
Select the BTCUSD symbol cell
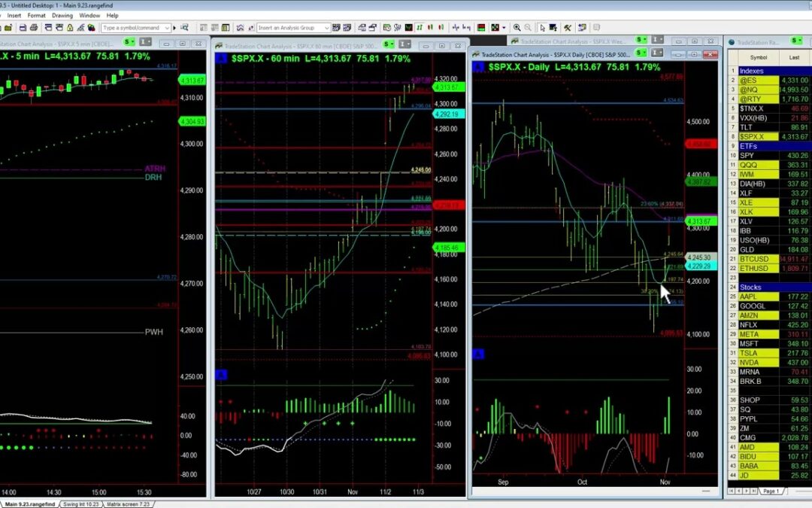click(758, 259)
